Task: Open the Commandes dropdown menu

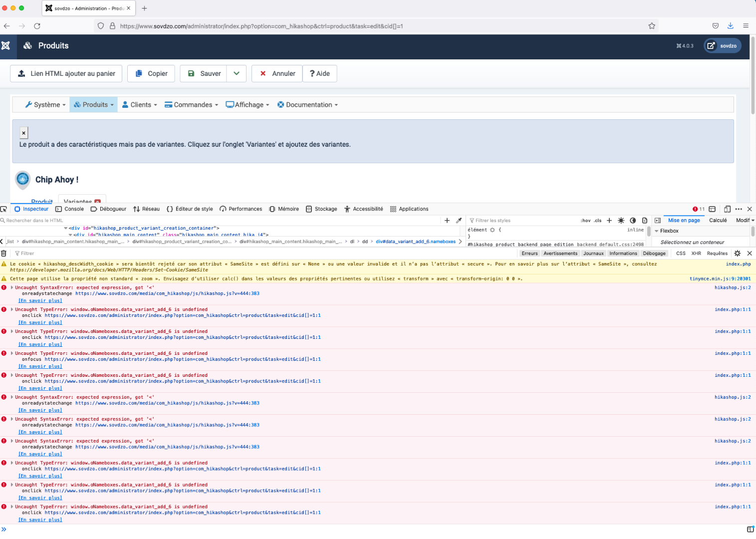Action: pyautogui.click(x=192, y=105)
